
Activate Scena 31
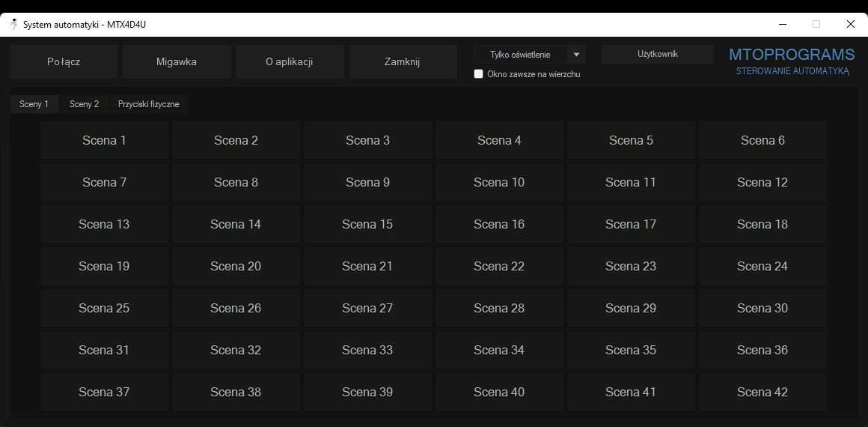(x=105, y=350)
